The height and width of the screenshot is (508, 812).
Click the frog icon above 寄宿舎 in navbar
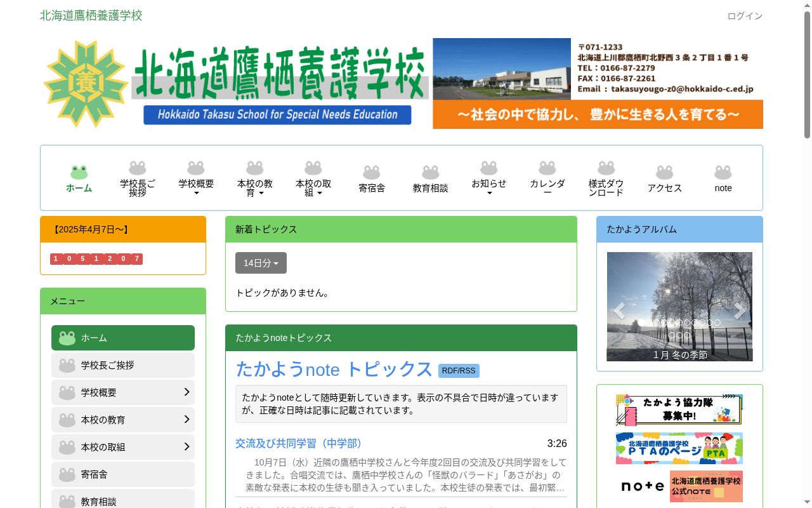click(x=372, y=172)
